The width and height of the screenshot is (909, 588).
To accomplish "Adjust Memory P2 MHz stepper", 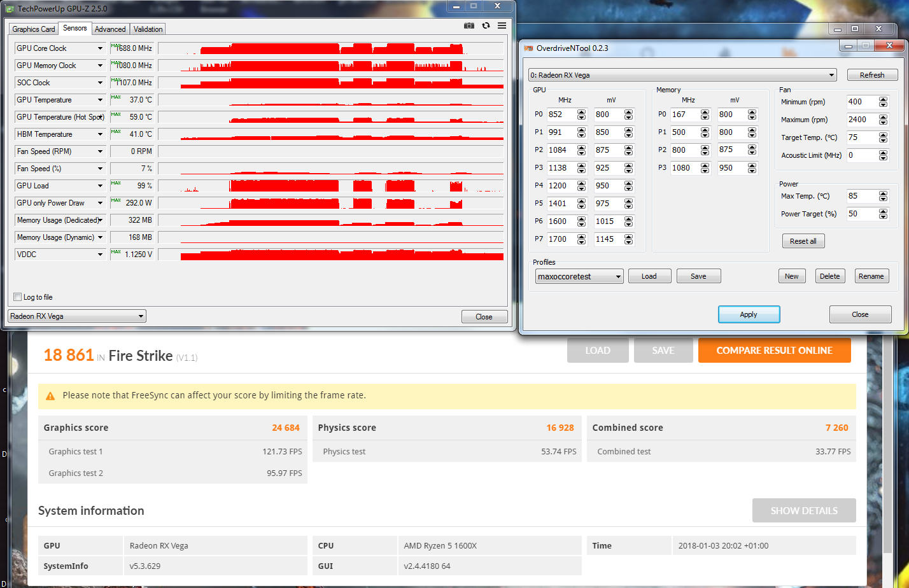I will 705,150.
